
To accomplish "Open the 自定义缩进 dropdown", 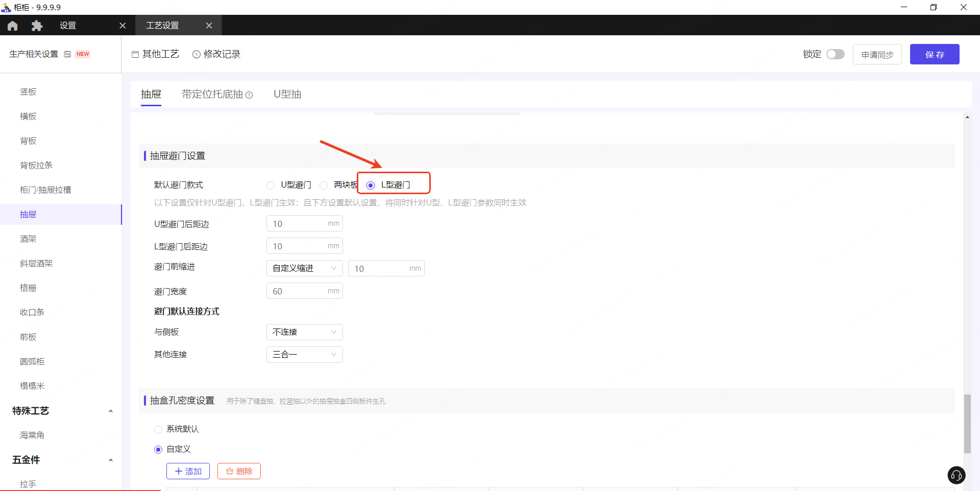I will coord(305,268).
